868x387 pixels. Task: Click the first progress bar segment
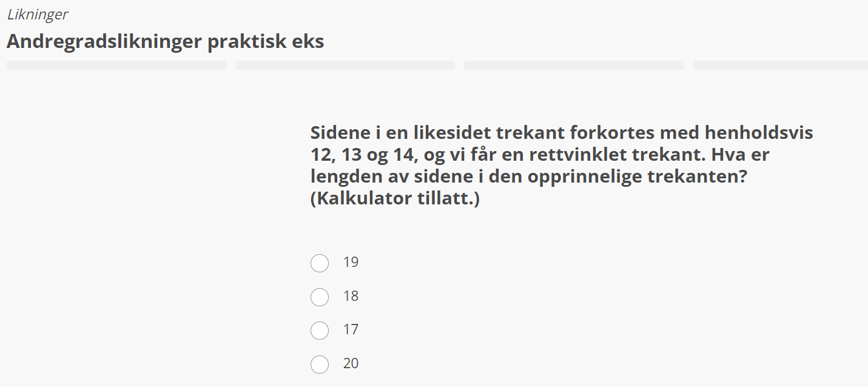click(116, 65)
